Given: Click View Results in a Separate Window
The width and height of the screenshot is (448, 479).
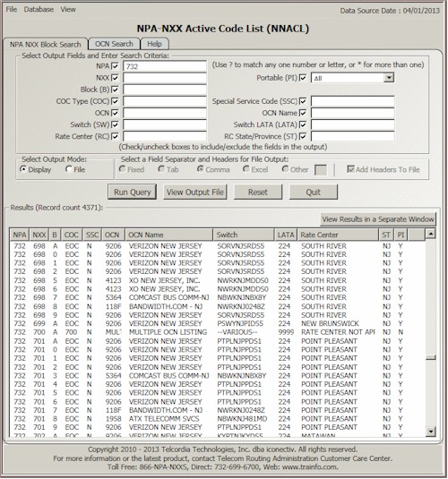Looking at the screenshot, I should [378, 219].
